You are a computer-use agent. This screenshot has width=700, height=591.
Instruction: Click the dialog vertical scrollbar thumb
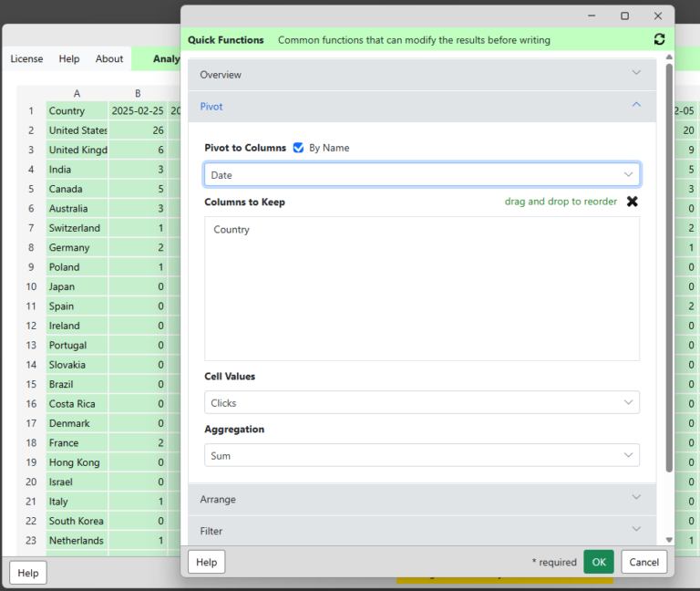point(669,268)
